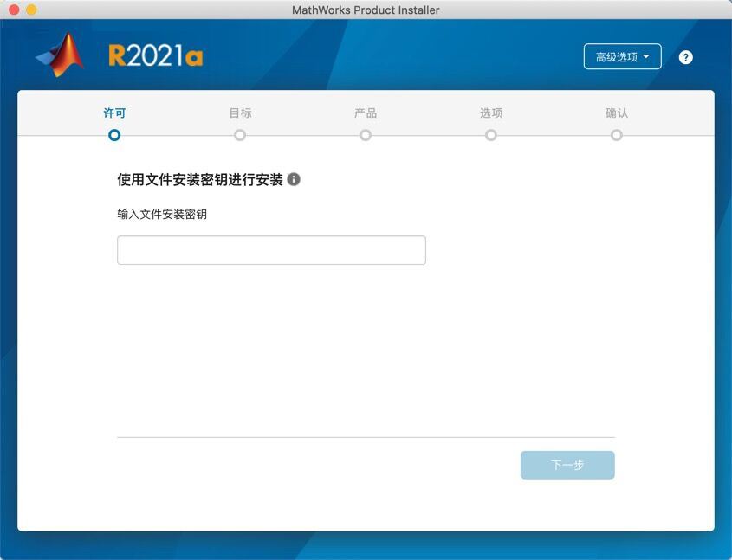The height and width of the screenshot is (560, 732).
Task: Click the 下一步 button
Action: (x=567, y=465)
